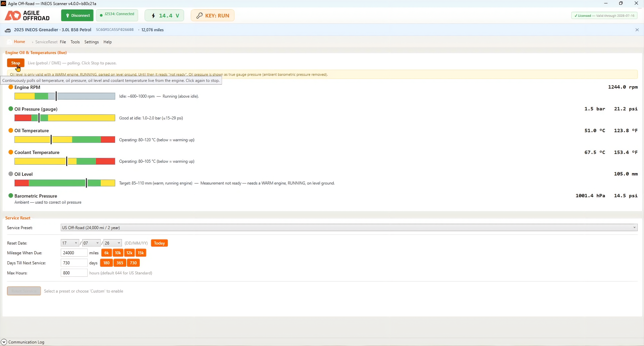Open the File menu

click(63, 42)
